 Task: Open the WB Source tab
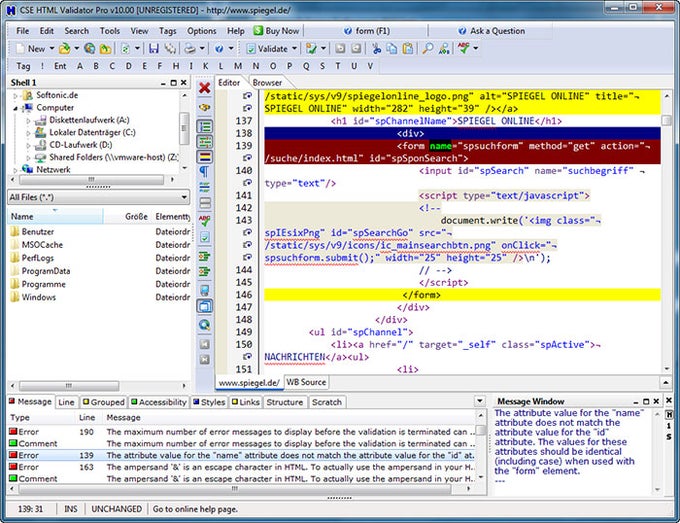306,382
